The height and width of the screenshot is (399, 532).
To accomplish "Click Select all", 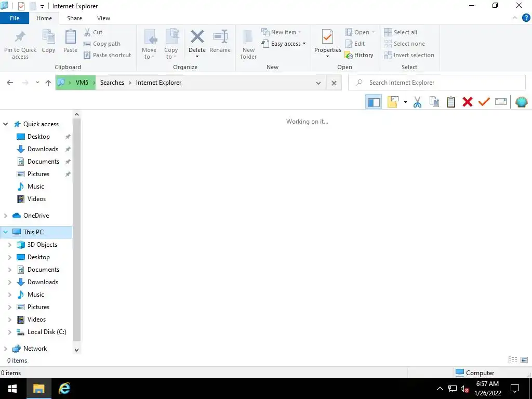I will 401,32.
